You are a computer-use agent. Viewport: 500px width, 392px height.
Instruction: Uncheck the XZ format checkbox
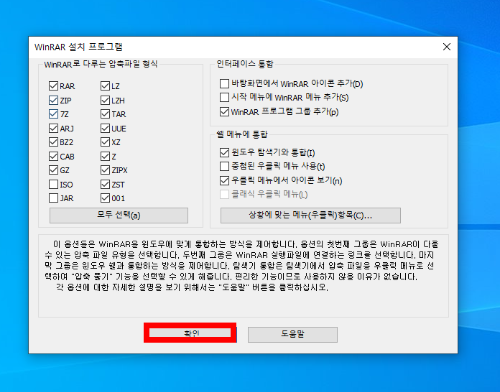click(105, 142)
